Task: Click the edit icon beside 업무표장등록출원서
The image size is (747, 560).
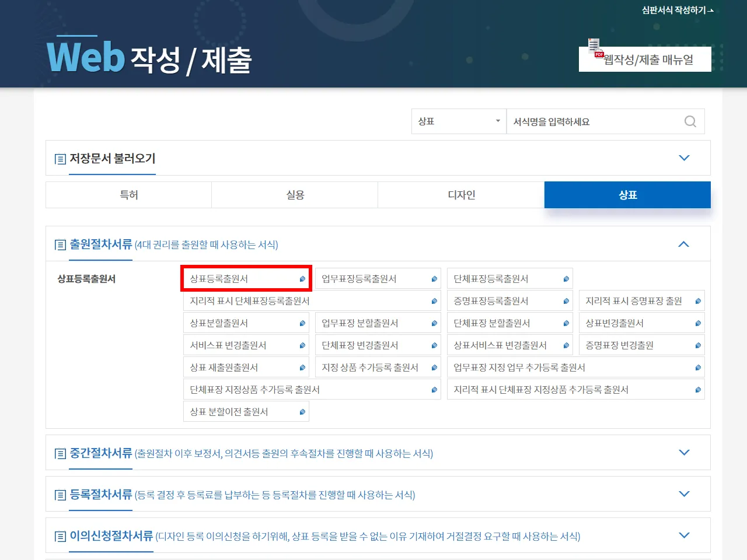Action: 434,279
